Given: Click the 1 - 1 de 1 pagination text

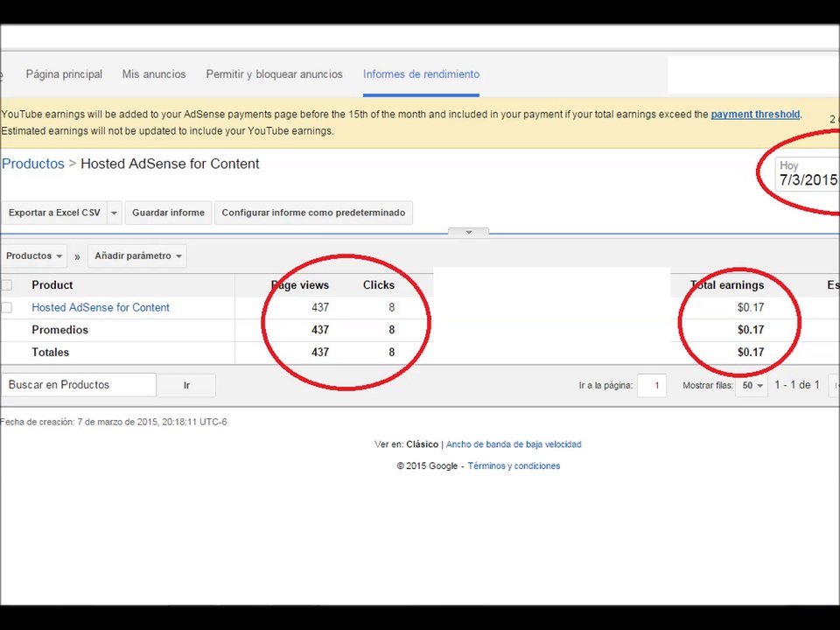Looking at the screenshot, I should pos(797,385).
